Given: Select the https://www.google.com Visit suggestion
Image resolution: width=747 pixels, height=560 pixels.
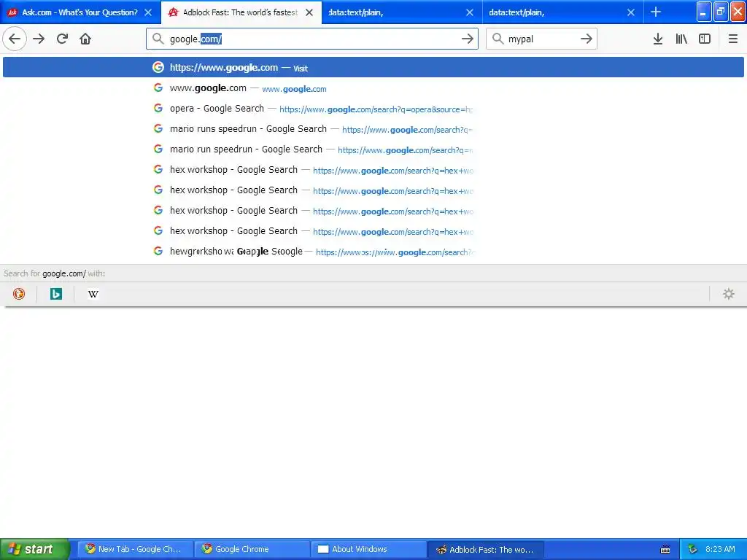Looking at the screenshot, I should [x=373, y=68].
